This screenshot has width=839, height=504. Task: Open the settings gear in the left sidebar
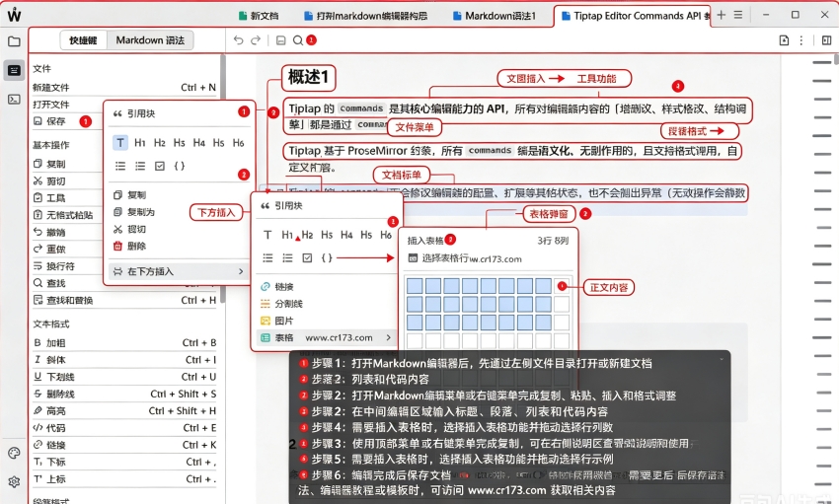(x=14, y=481)
